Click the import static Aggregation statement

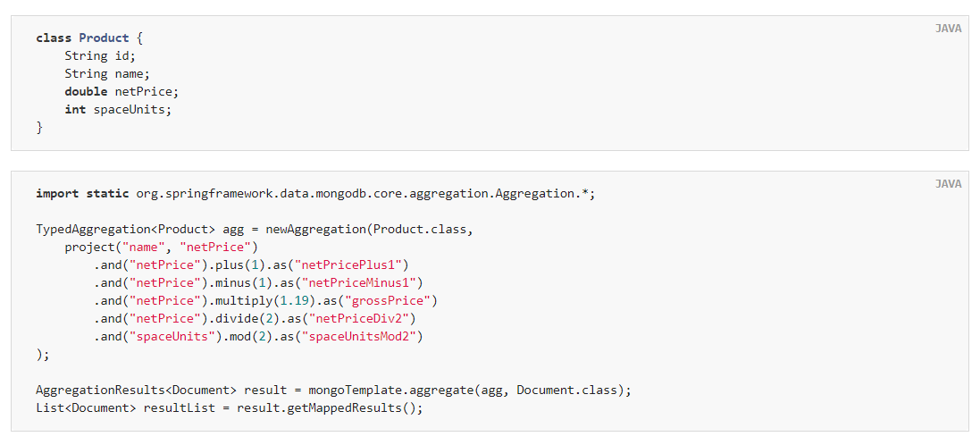pyautogui.click(x=315, y=193)
